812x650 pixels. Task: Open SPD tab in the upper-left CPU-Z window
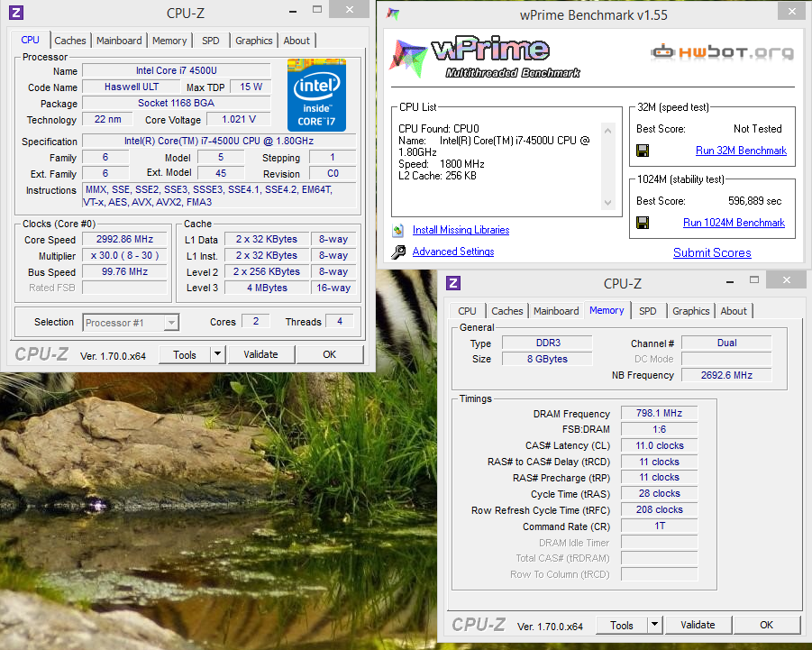coord(210,41)
